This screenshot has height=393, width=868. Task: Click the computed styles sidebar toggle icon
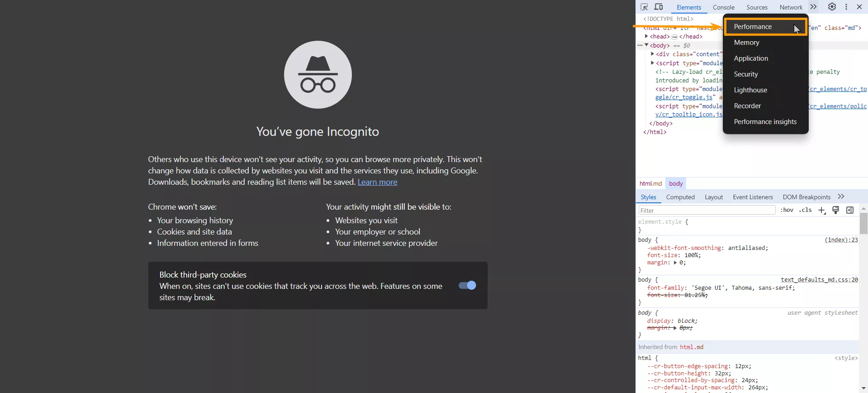click(x=850, y=210)
